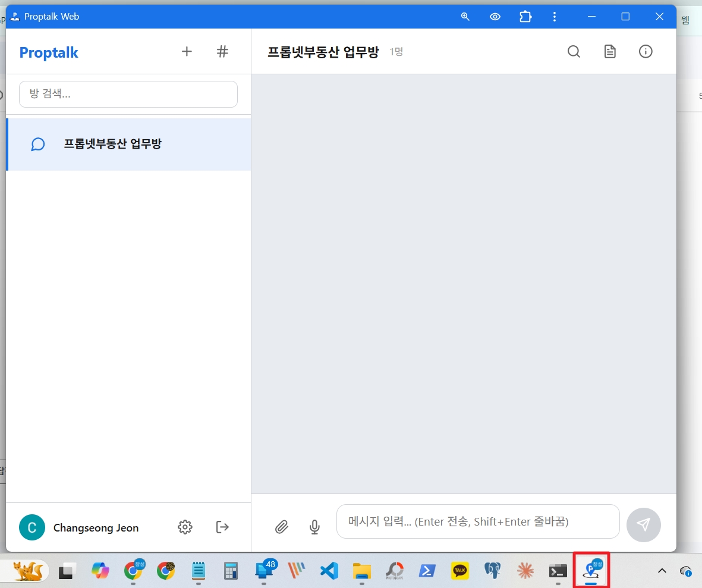Open Visual Studio Code from the taskbar
Image resolution: width=702 pixels, height=588 pixels.
(x=329, y=571)
